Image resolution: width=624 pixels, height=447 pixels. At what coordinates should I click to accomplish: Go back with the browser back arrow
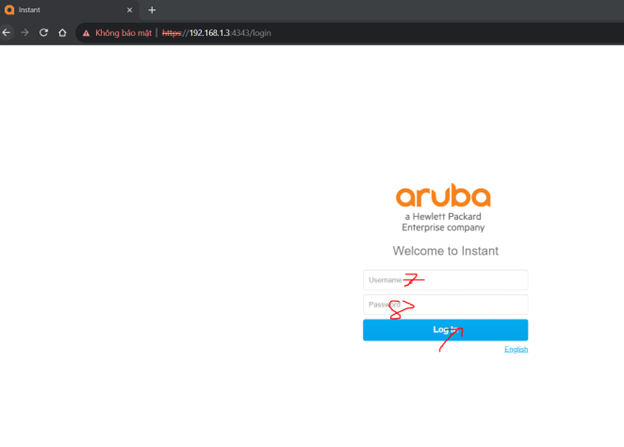click(x=7, y=32)
